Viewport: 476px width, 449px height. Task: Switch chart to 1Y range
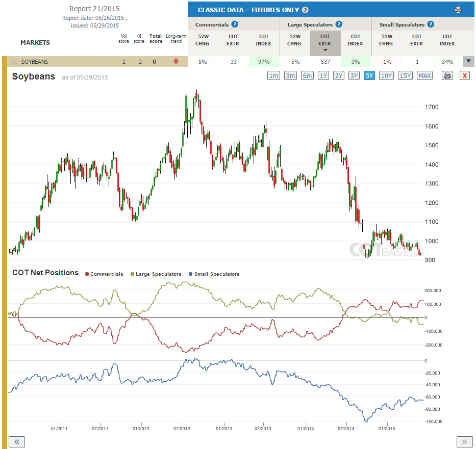[323, 75]
